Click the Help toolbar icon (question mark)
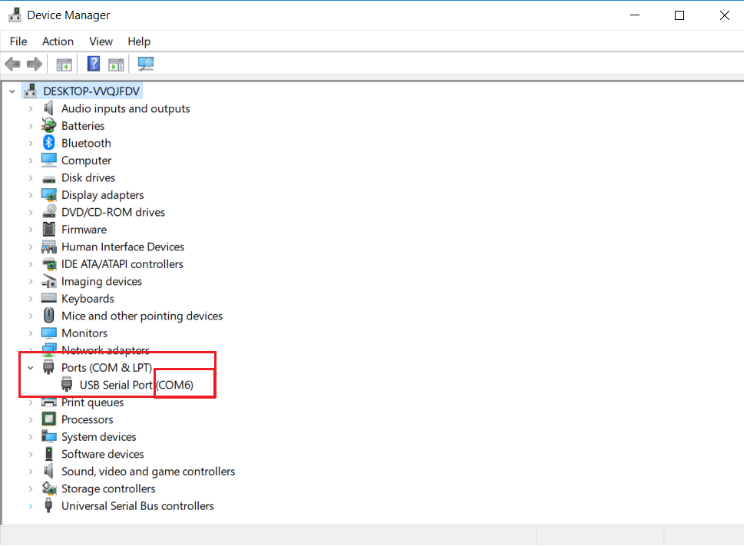The image size is (744, 546). 93,64
